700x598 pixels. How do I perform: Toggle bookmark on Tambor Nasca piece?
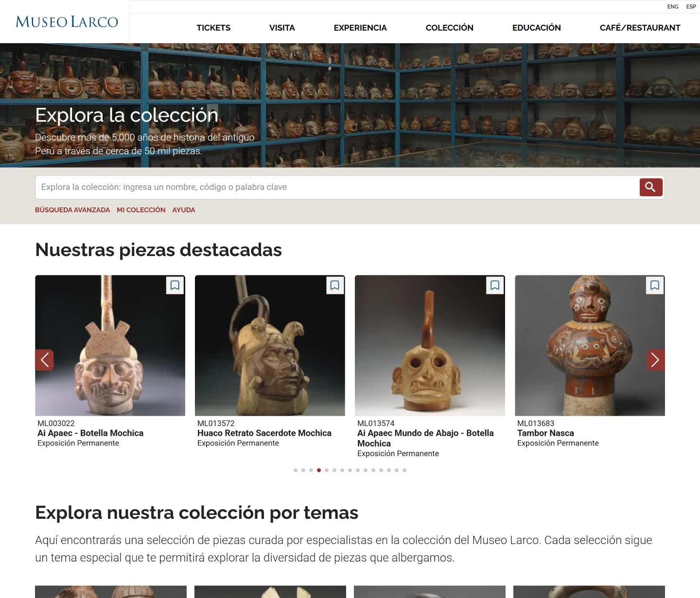click(x=655, y=285)
